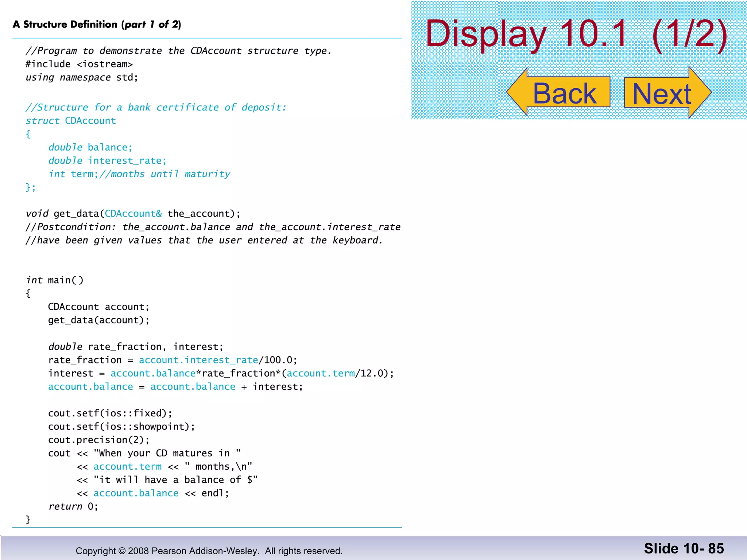Click the '//Postcondition:' comment line
Image resolution: width=747 pixels, height=560 pixels.
click(213, 227)
